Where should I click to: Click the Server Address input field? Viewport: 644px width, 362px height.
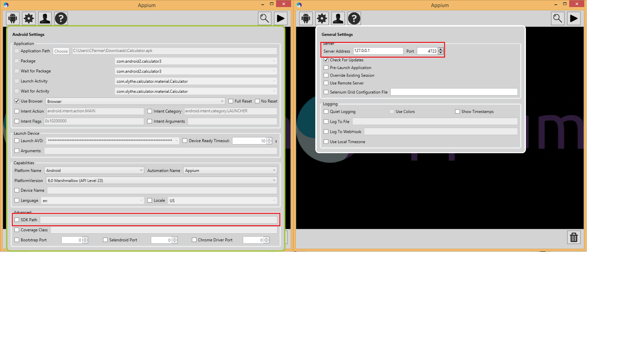(x=378, y=51)
